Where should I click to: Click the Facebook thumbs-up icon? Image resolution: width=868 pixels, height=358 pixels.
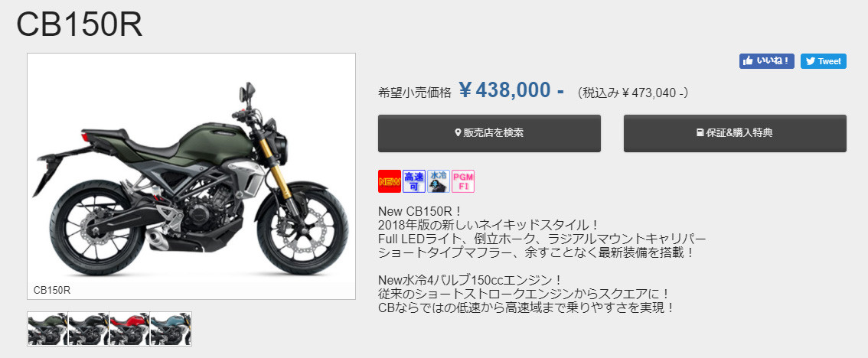pos(748,61)
